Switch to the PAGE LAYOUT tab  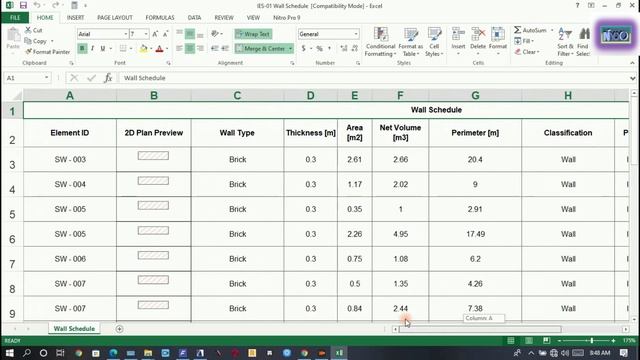click(115, 18)
